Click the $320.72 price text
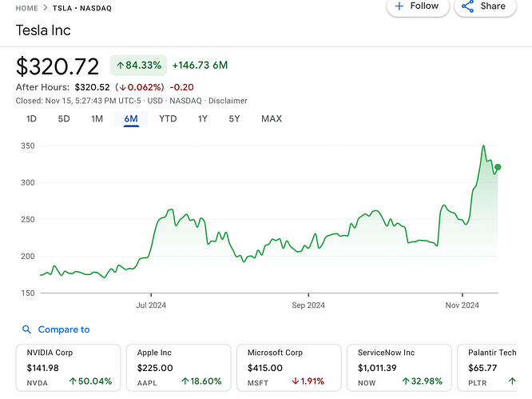 (x=58, y=66)
